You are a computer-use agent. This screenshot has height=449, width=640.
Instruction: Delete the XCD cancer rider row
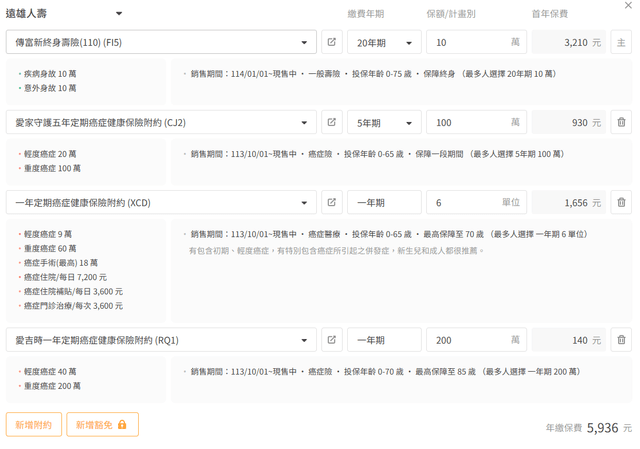[621, 202]
